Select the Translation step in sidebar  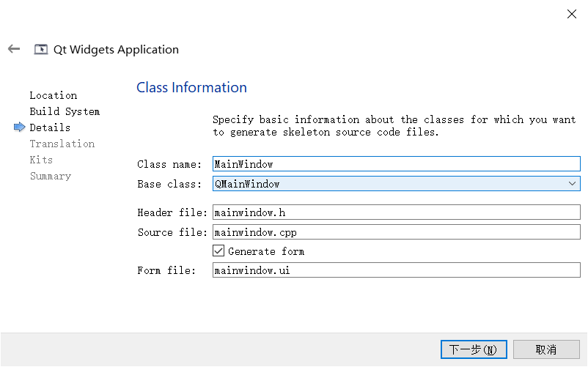62,144
